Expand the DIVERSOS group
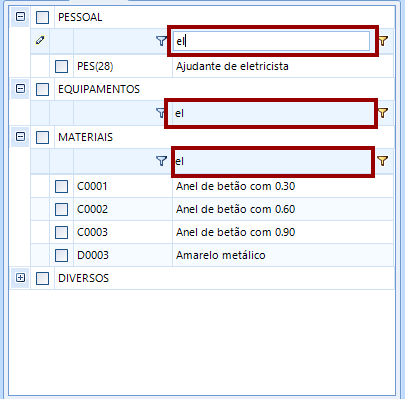 point(20,277)
